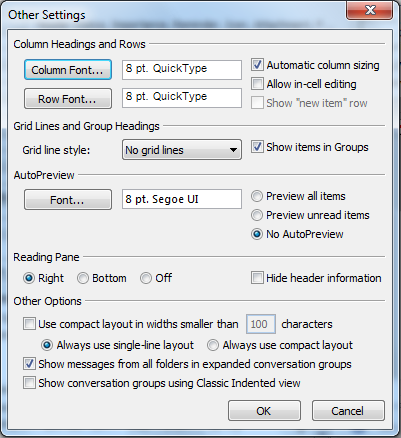Close the Other Settings dialog window

370,10
